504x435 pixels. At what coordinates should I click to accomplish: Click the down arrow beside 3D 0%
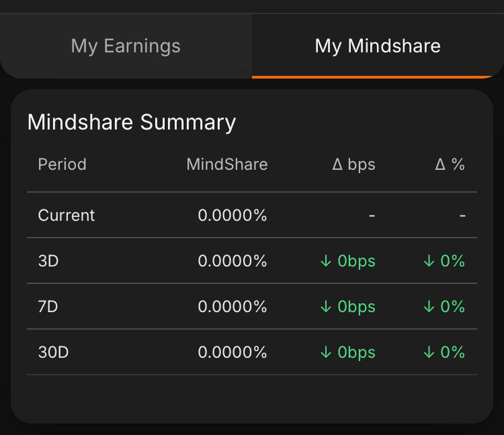click(429, 261)
